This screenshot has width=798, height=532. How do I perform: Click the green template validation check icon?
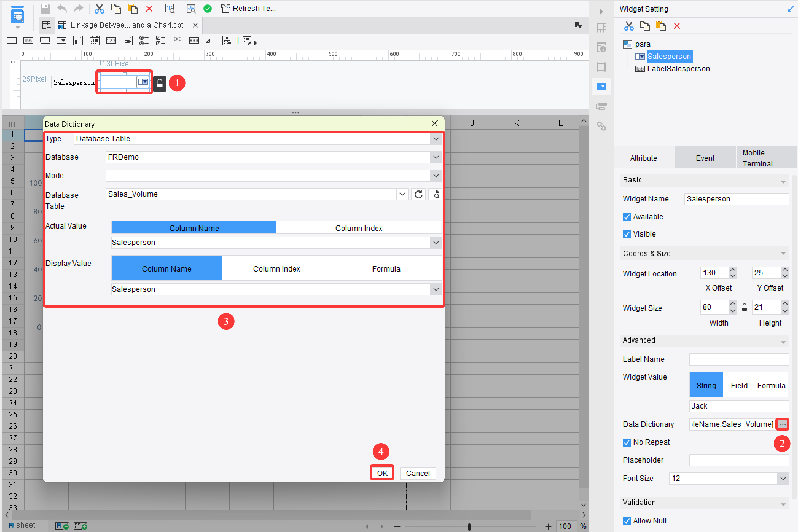208,9
